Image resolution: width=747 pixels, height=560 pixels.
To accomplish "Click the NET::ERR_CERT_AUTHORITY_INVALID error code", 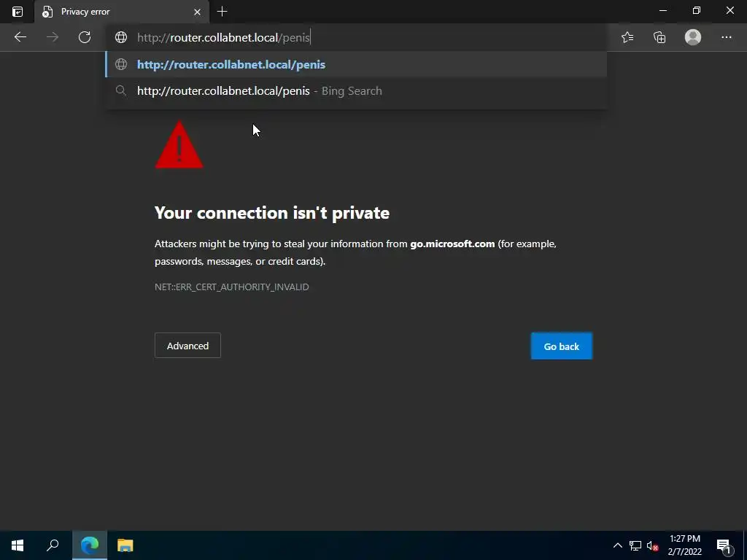I will point(231,287).
